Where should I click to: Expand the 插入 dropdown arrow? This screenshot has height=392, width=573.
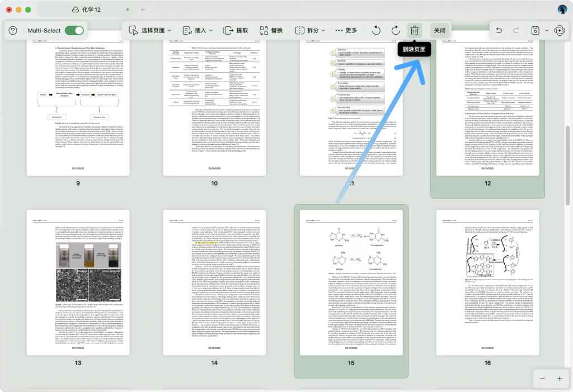pos(211,30)
